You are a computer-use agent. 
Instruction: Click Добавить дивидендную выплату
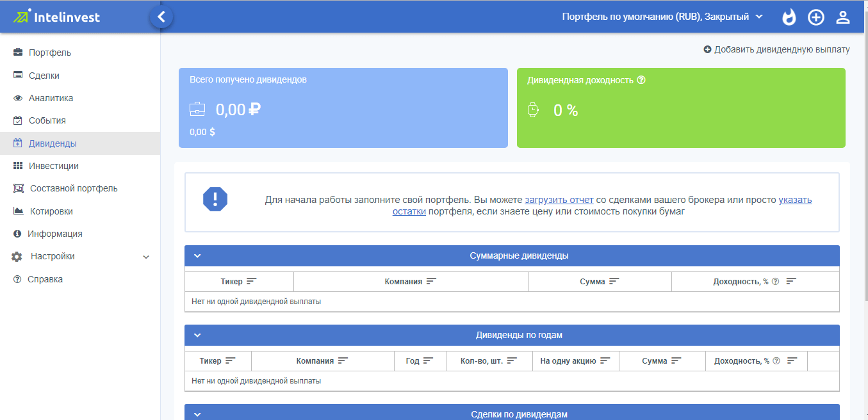(x=776, y=49)
